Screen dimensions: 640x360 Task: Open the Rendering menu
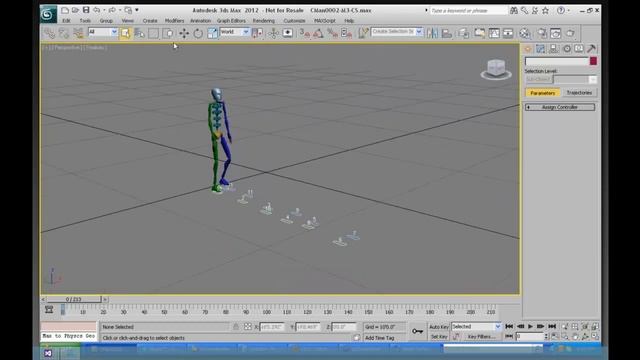point(264,20)
